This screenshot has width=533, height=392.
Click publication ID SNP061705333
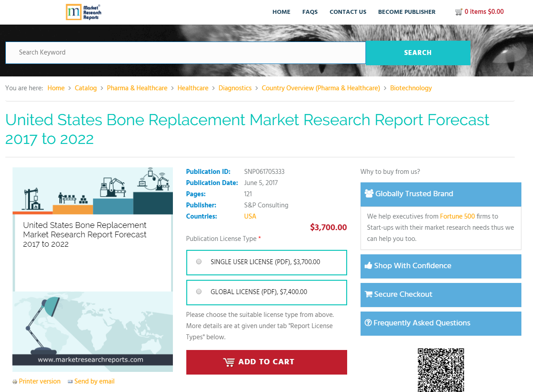pos(264,172)
